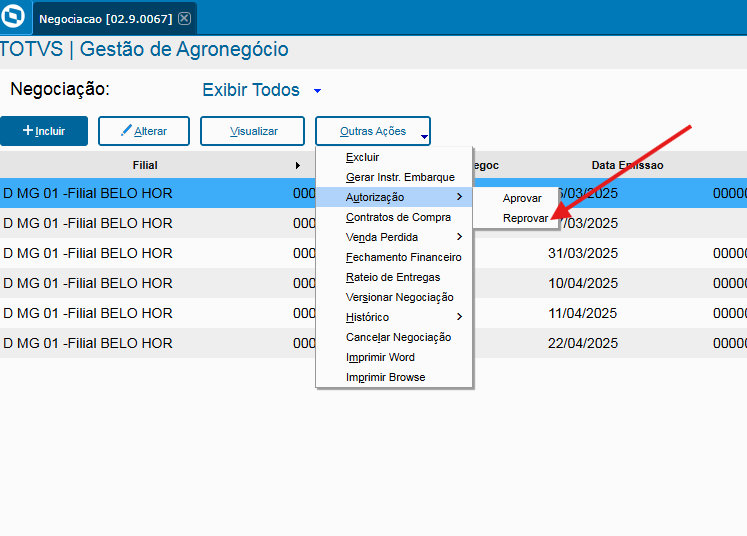Click the TOTVS logo icon

(x=13, y=16)
